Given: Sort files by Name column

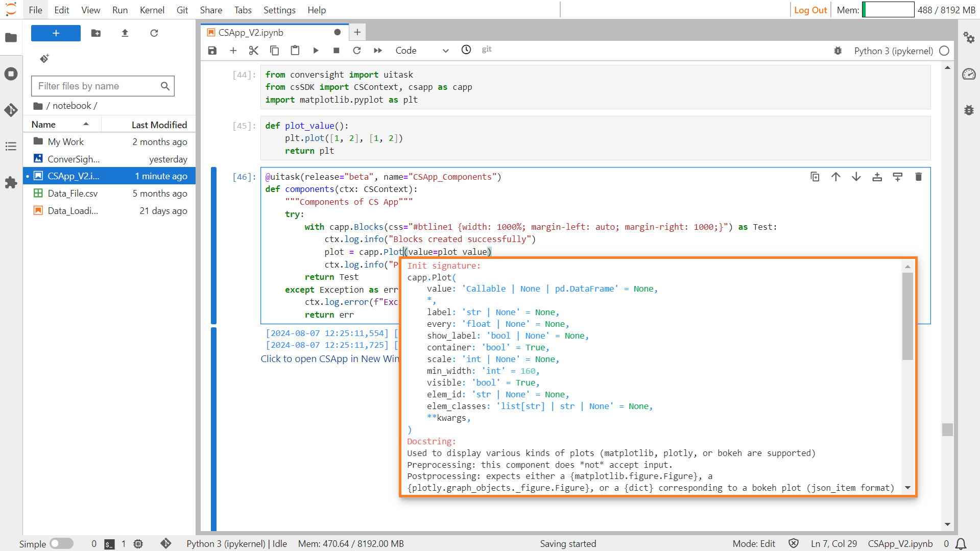Looking at the screenshot, I should click(62, 125).
